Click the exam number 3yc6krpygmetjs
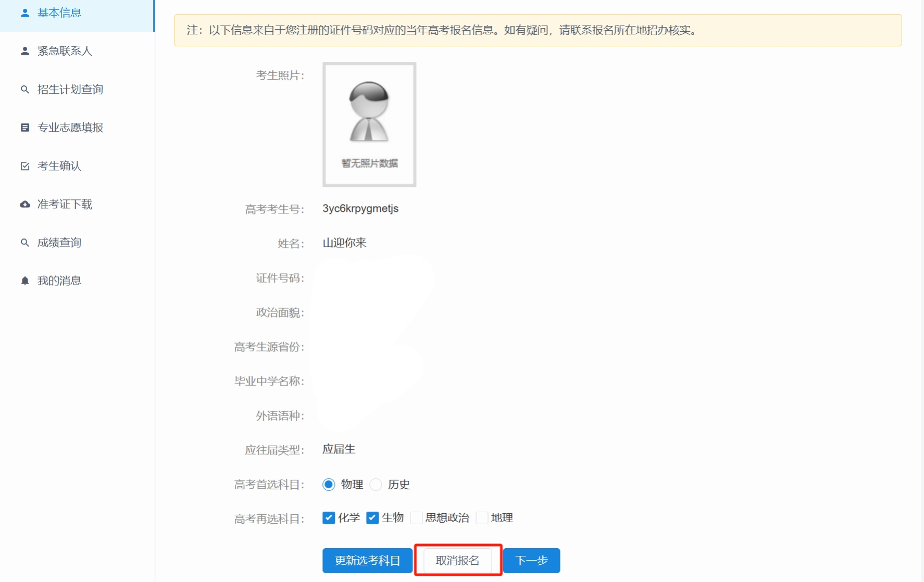924x582 pixels. (x=360, y=209)
